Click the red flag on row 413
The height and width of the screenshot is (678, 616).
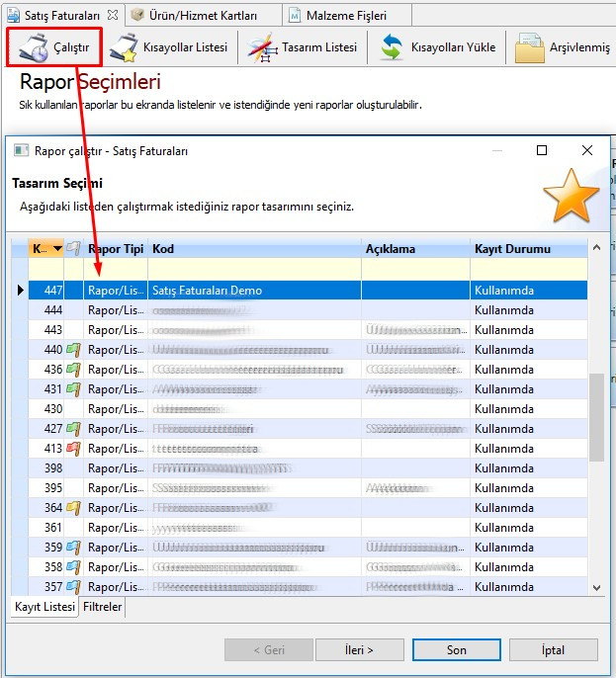73,448
